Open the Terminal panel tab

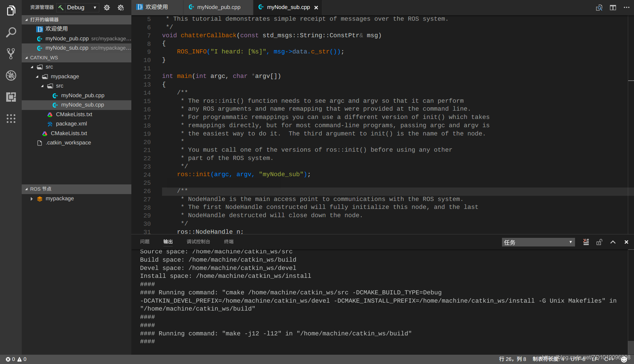click(x=229, y=242)
